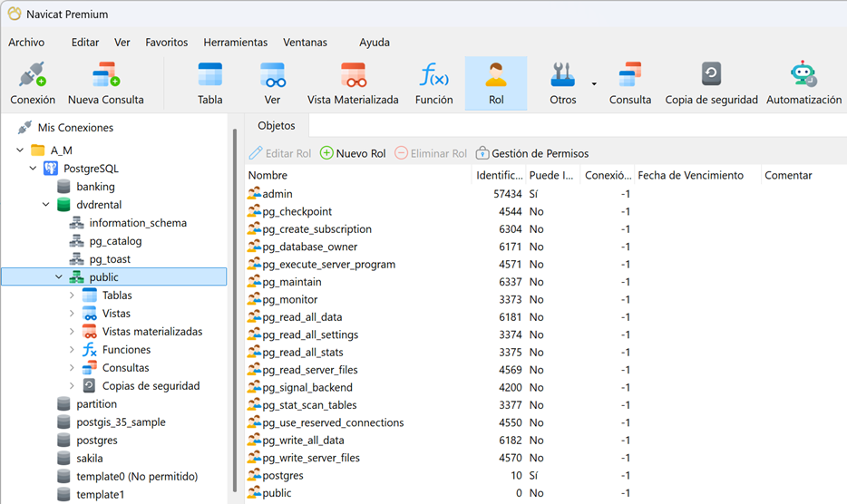Viewport: 847px width, 504px height.
Task: Click the Nuevo Rol button
Action: click(x=353, y=153)
